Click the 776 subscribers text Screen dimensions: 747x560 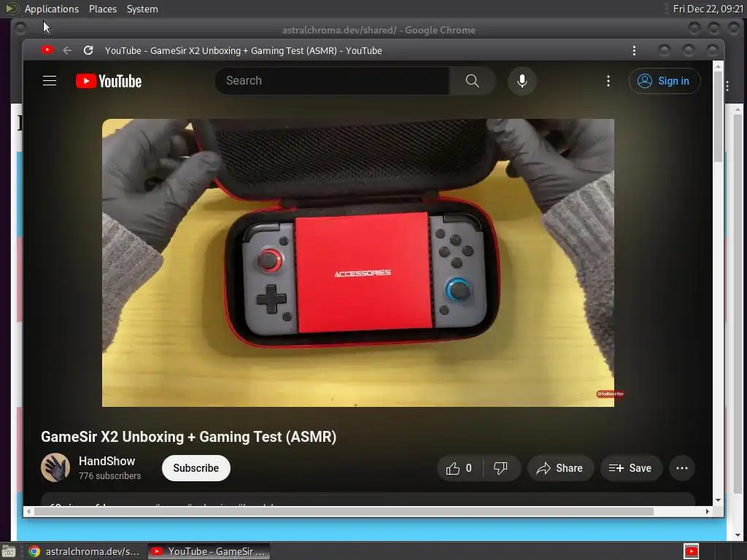pos(109,475)
